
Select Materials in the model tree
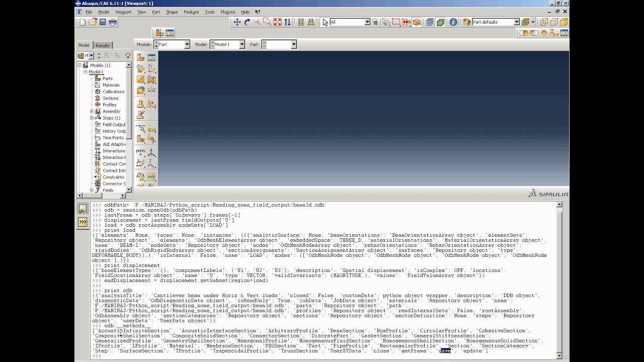[111, 85]
